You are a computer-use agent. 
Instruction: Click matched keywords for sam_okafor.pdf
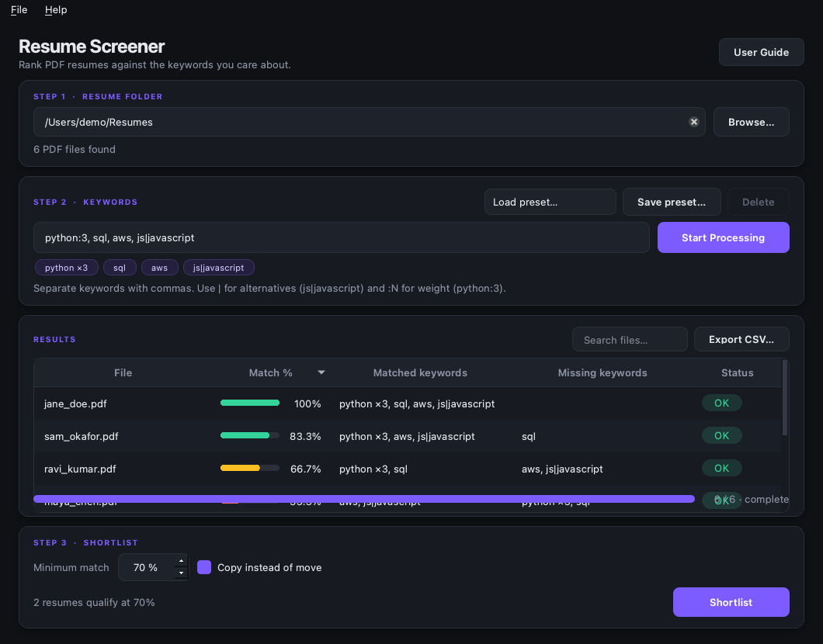407,436
